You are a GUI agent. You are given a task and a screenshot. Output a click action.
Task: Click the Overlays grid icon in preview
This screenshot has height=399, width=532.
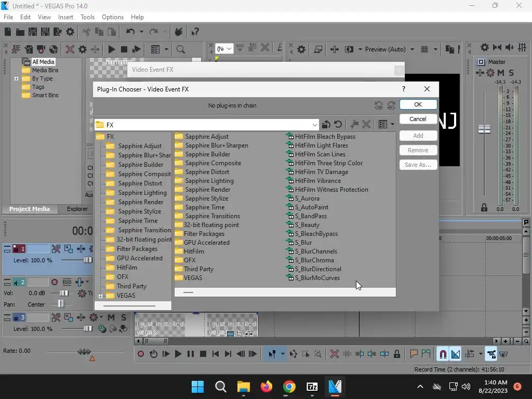pos(424,49)
